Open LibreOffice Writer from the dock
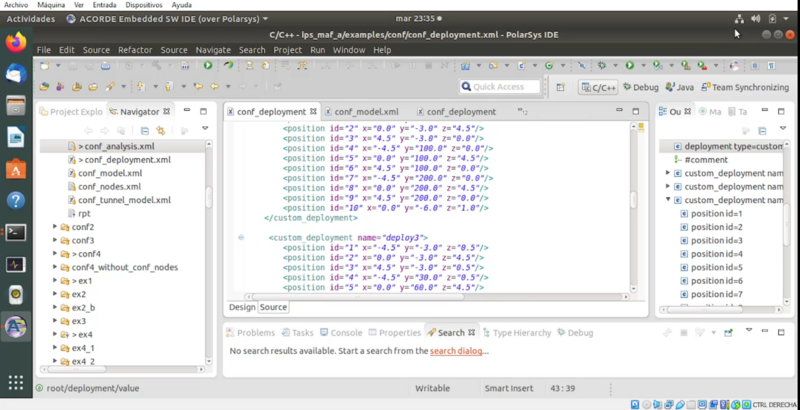Image resolution: width=800 pixels, height=410 pixels. [16, 138]
